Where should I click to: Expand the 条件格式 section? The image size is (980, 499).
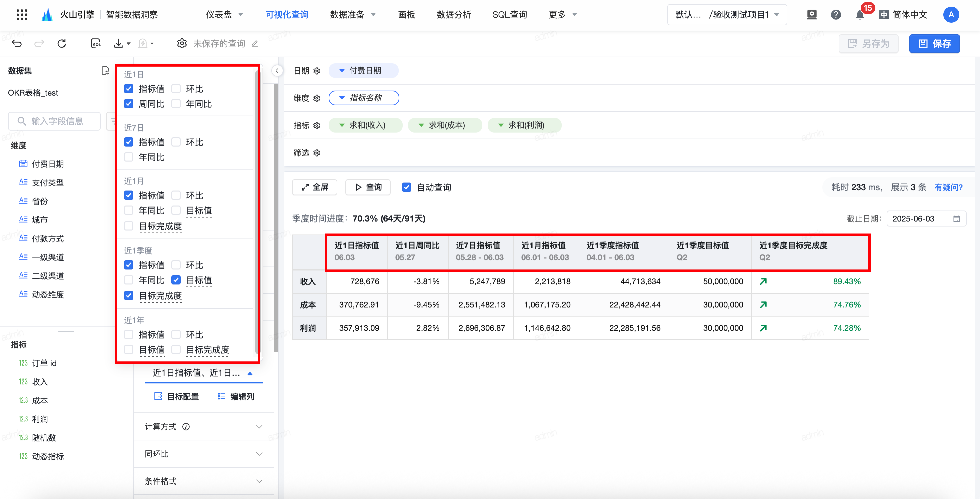[204, 481]
